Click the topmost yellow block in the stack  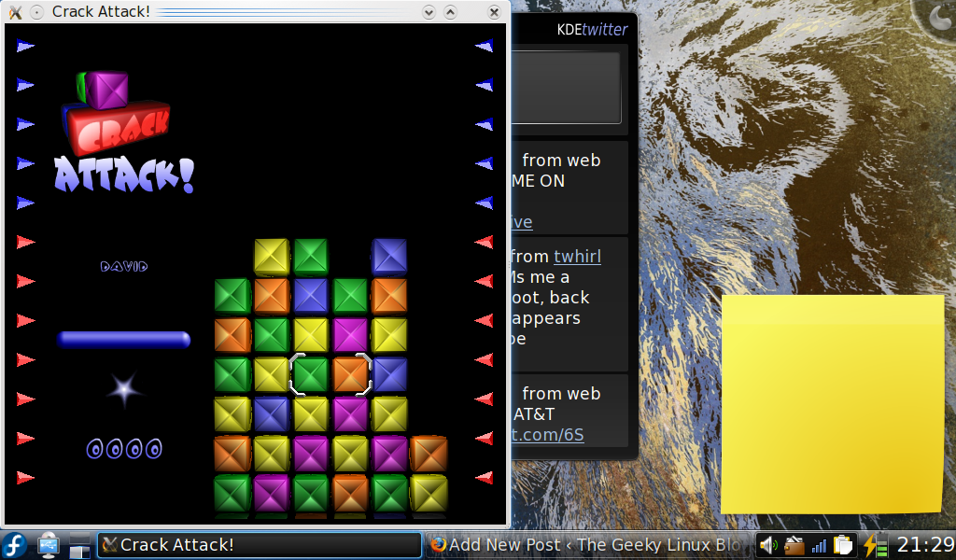click(x=272, y=257)
